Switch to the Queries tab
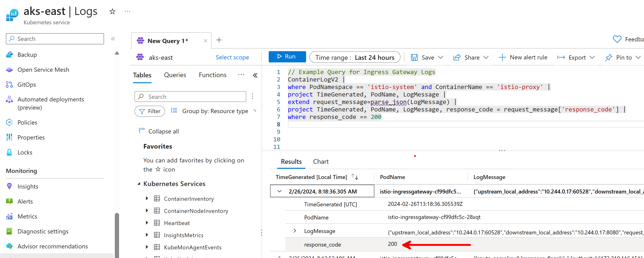The height and width of the screenshot is (258, 644). [175, 75]
